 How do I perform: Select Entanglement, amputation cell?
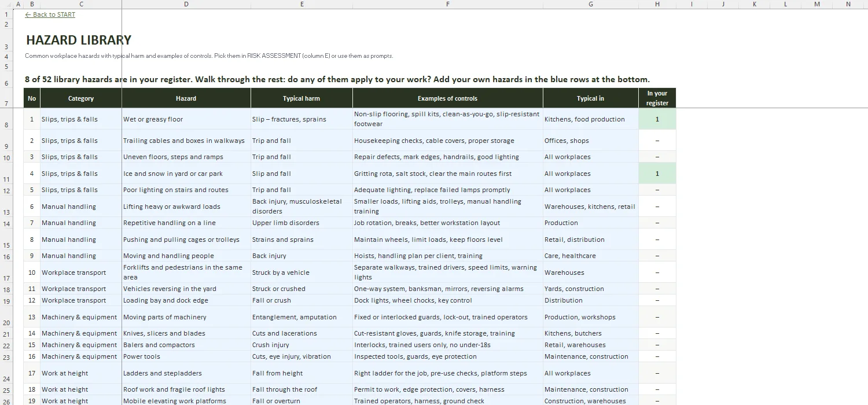(x=301, y=317)
